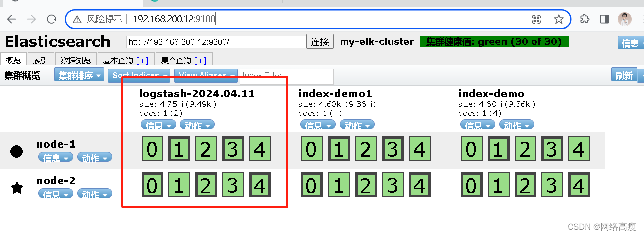Go back with the browser back arrow
Screen dimensions: 644x236
point(11,20)
